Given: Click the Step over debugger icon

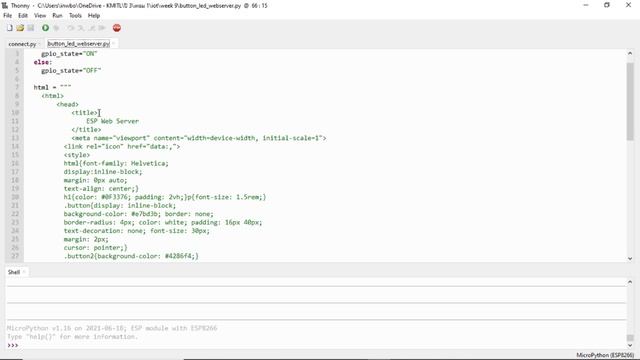Looking at the screenshot, I should tap(71, 28).
